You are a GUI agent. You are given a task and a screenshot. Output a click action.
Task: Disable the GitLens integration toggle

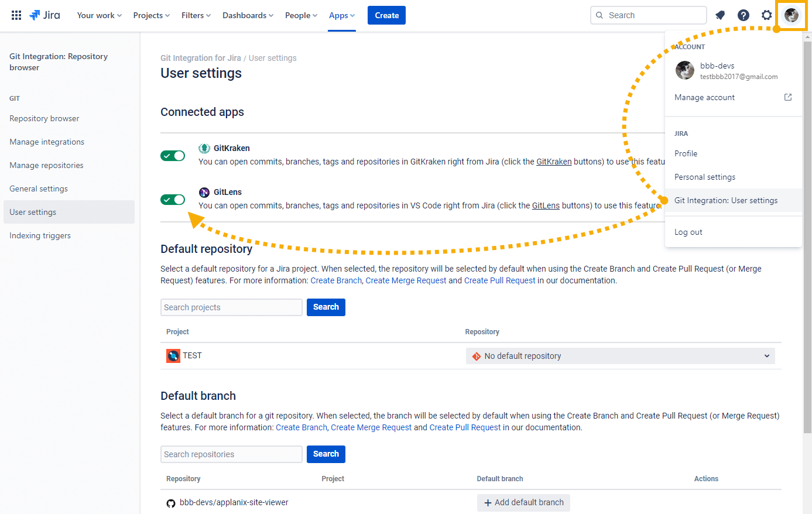(173, 199)
